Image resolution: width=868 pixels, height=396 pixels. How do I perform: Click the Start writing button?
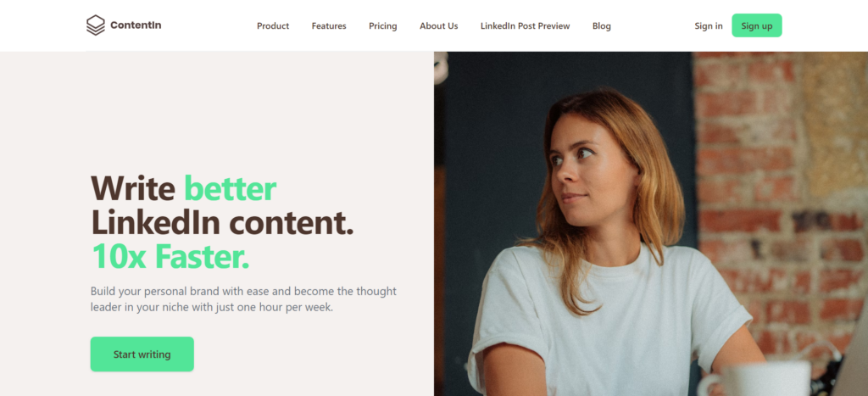coord(142,354)
